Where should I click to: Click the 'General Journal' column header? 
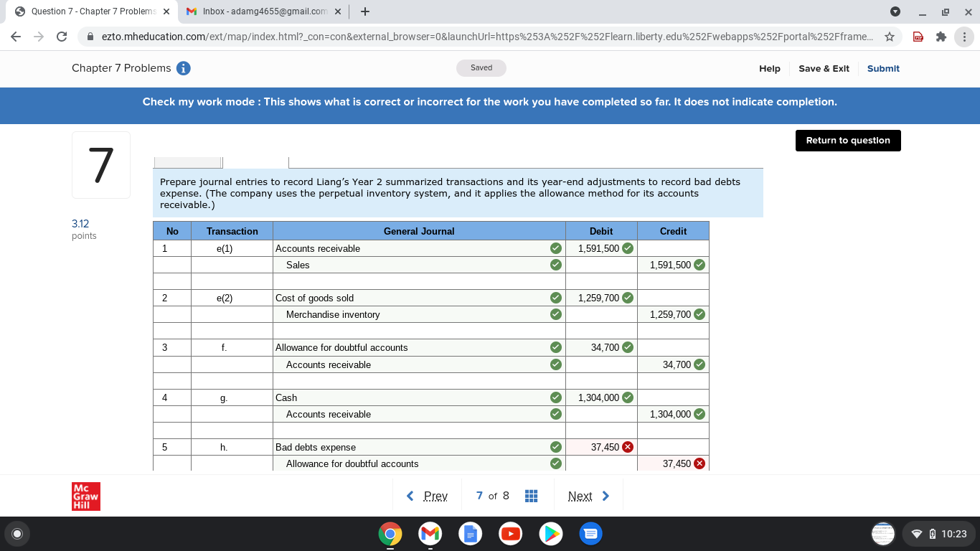click(419, 231)
